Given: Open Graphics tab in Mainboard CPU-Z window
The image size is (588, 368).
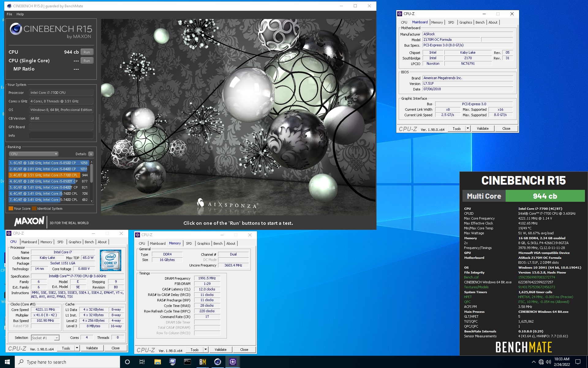Looking at the screenshot, I should click(466, 22).
